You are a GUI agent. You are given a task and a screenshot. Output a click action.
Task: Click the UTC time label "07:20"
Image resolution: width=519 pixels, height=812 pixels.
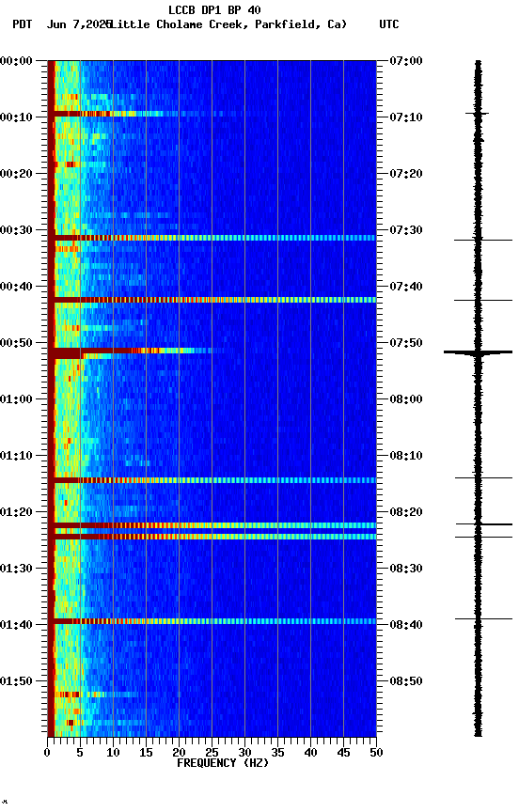pyautogui.click(x=406, y=174)
